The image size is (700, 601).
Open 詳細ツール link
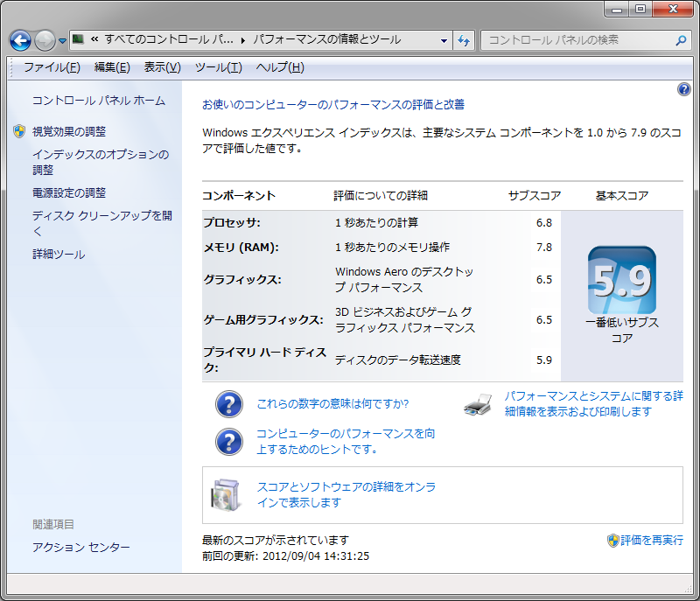tap(59, 255)
